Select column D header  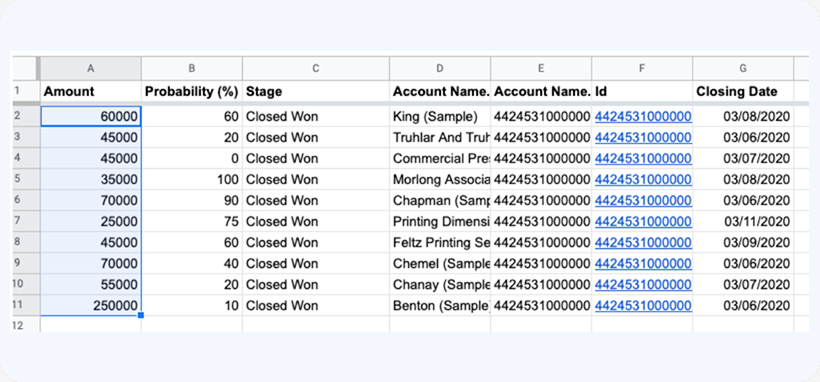tap(440, 69)
